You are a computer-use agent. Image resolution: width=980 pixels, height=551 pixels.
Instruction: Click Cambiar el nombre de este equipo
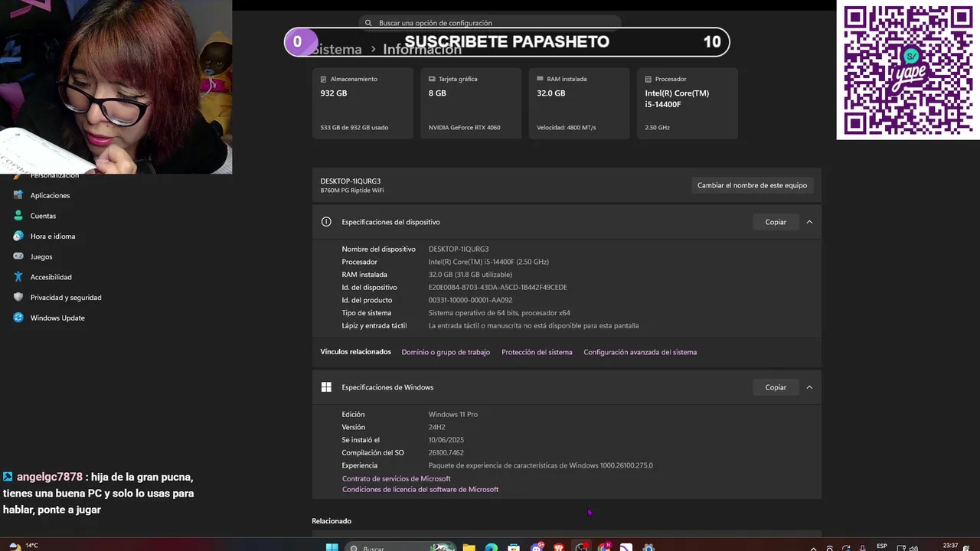[752, 185]
